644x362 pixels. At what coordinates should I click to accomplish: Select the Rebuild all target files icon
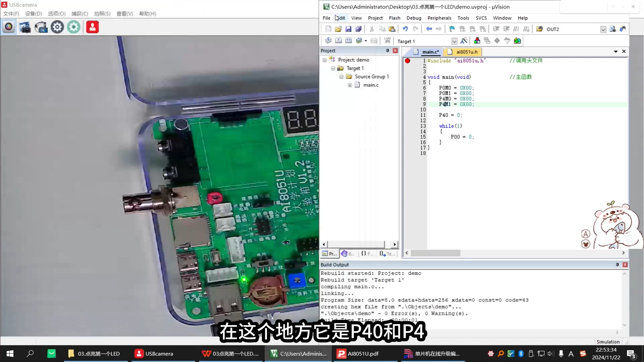348,40
